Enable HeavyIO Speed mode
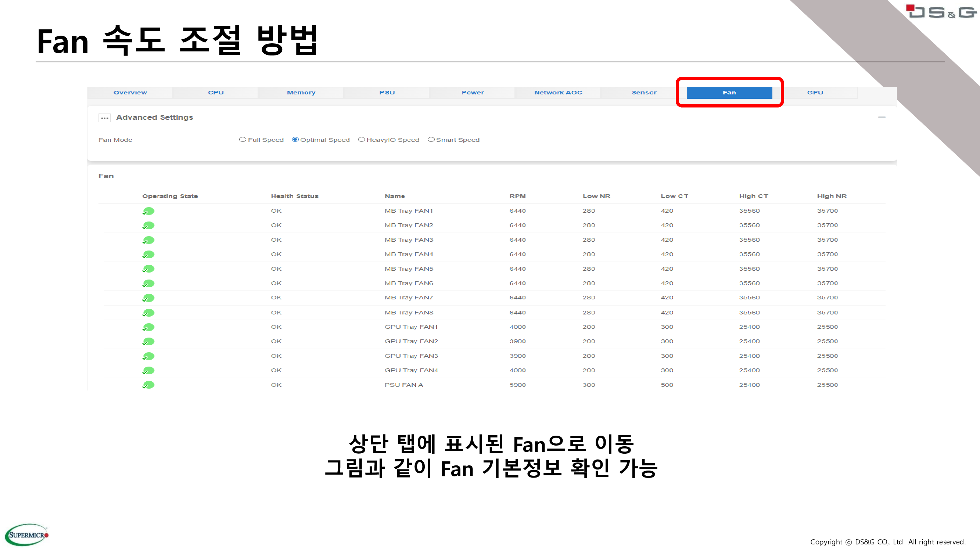 click(362, 139)
